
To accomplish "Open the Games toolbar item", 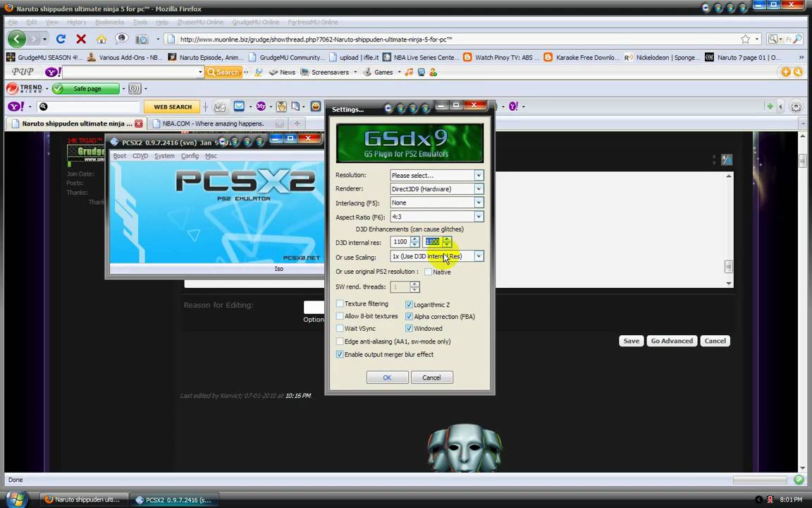I will 379,72.
